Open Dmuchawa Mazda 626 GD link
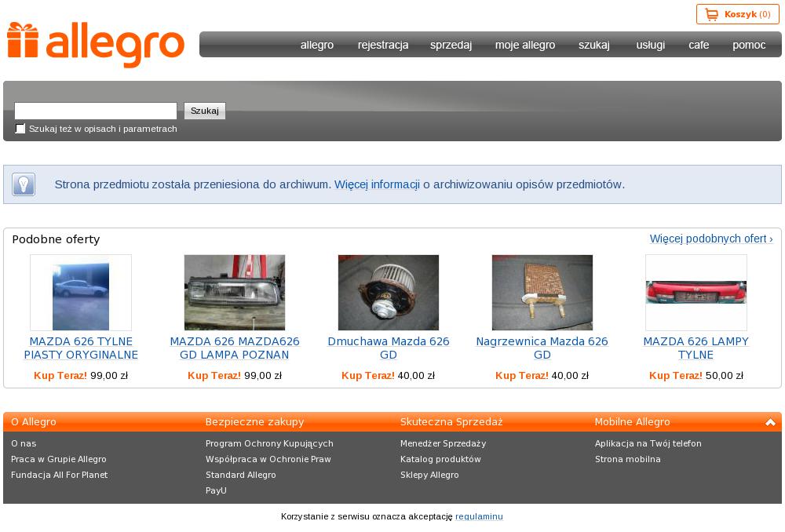 (x=389, y=348)
